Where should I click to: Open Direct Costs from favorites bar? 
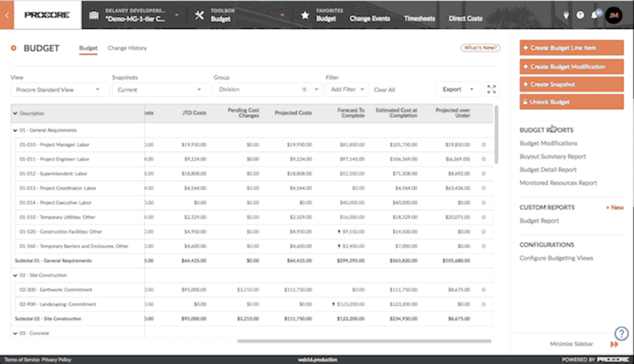466,18
